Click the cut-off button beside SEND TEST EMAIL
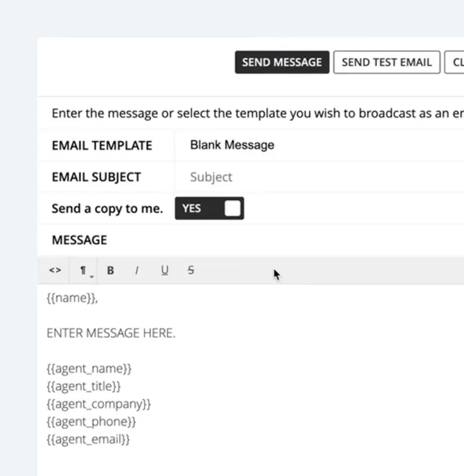Viewport: 464px width, 476px height. [x=456, y=62]
